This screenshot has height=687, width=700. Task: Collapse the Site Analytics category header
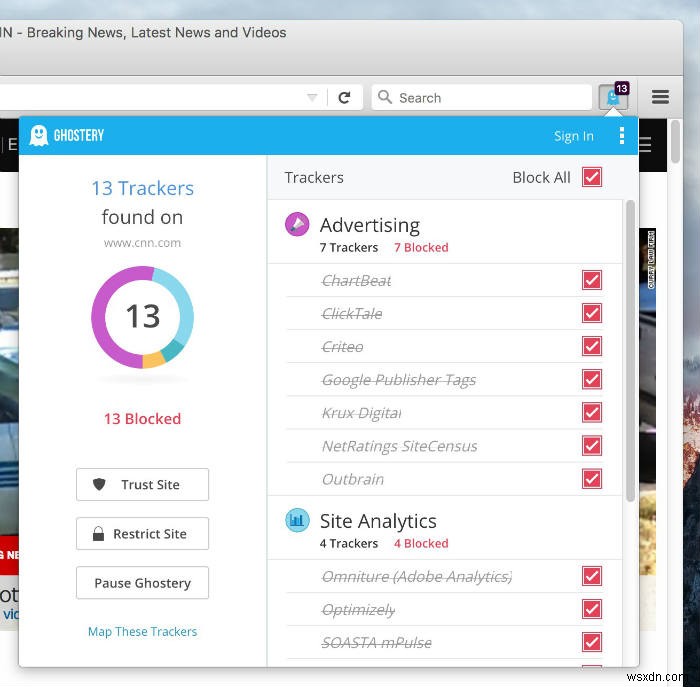point(445,528)
